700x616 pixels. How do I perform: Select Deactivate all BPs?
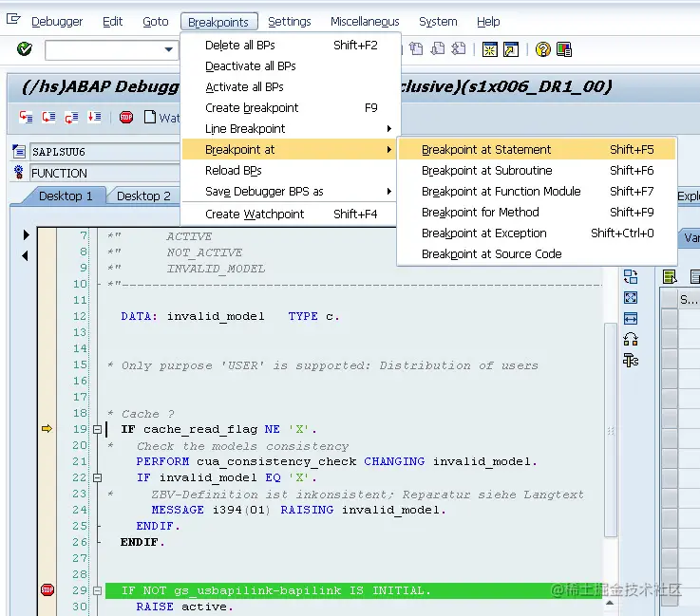291,66
